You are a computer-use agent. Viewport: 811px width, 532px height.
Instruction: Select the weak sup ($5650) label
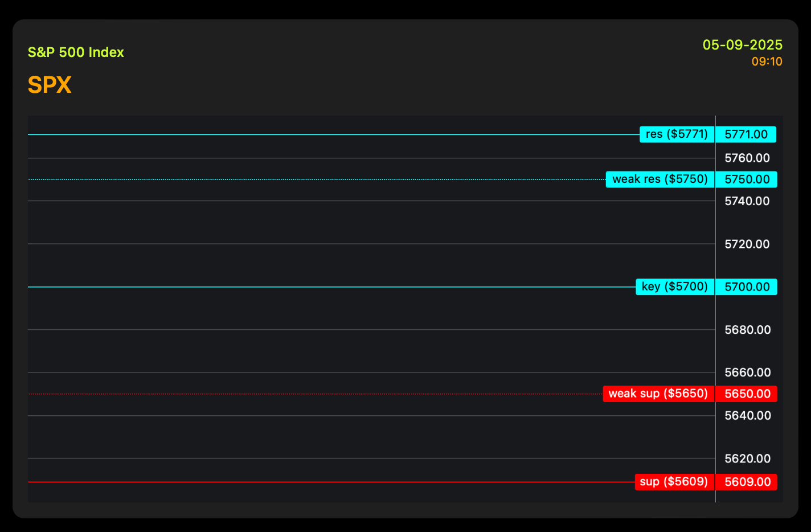[659, 394]
